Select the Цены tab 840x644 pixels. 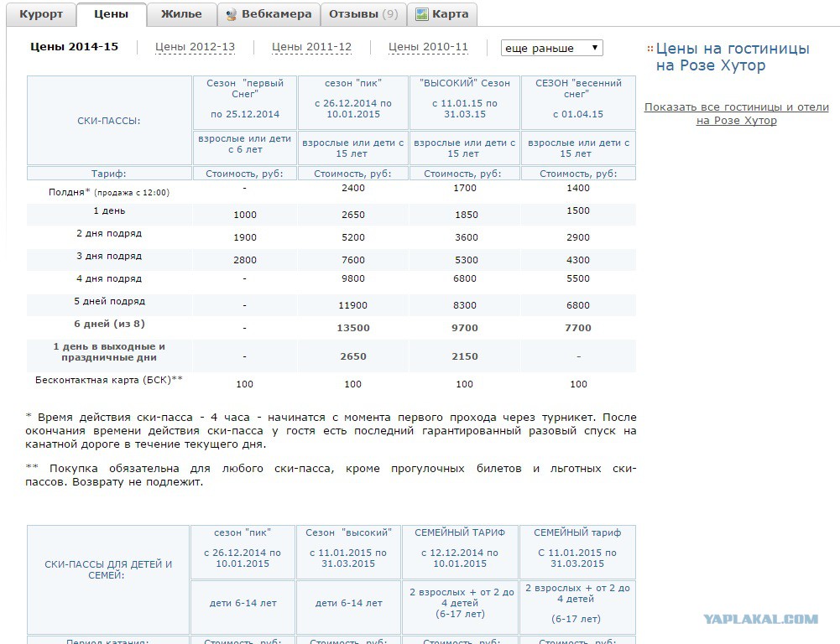click(x=112, y=14)
